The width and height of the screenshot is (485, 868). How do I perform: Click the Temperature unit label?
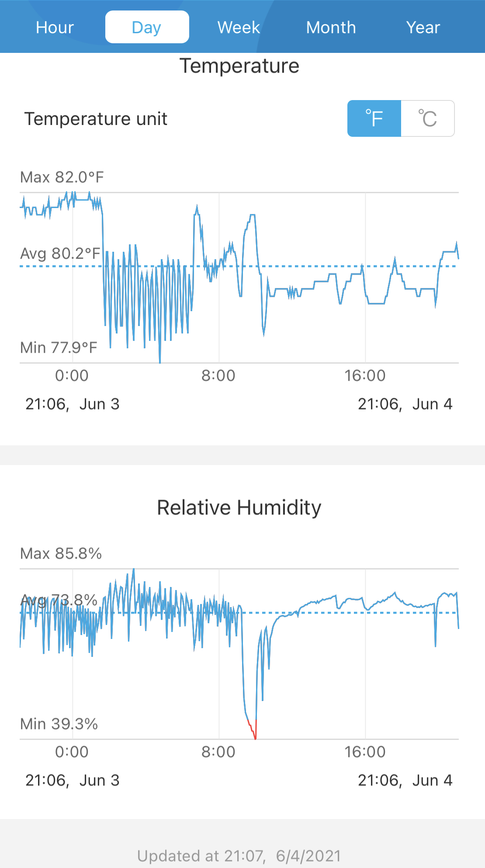[96, 119]
